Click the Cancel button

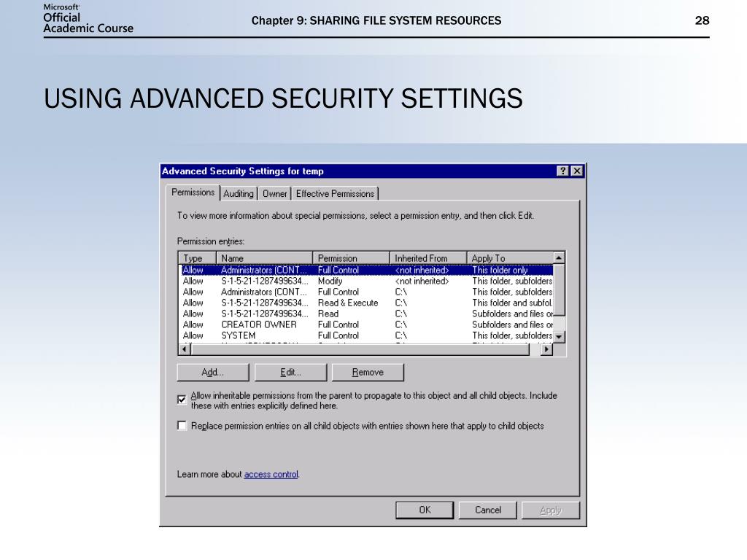point(488,510)
